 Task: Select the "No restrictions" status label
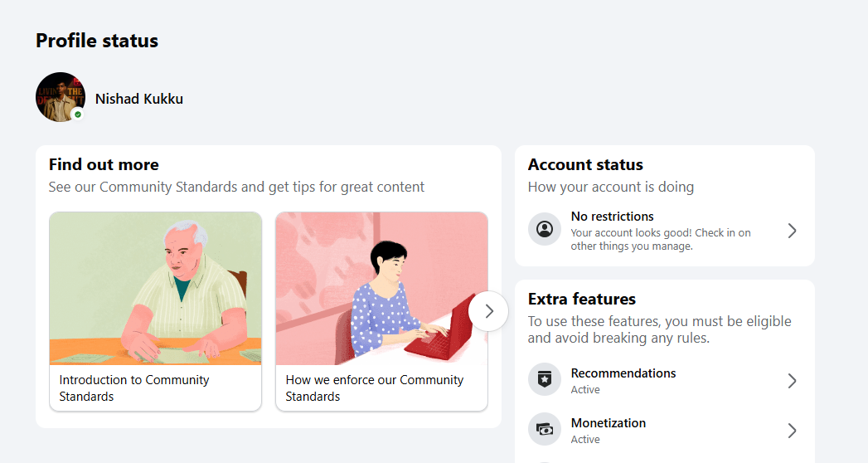pos(612,217)
